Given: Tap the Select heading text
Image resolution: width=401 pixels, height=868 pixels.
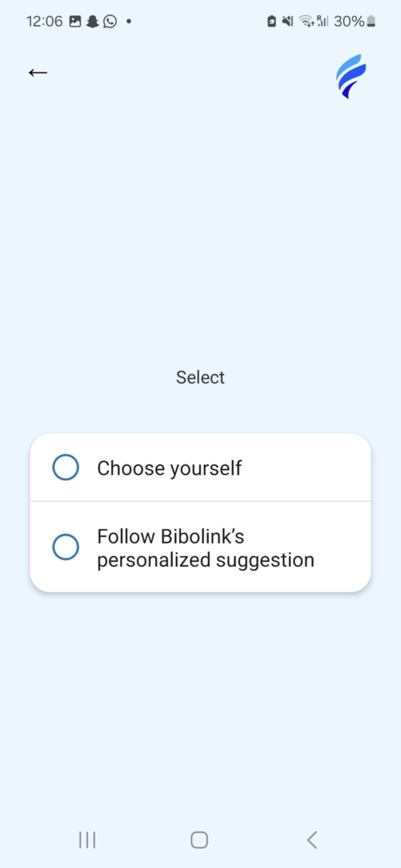Looking at the screenshot, I should pyautogui.click(x=200, y=377).
